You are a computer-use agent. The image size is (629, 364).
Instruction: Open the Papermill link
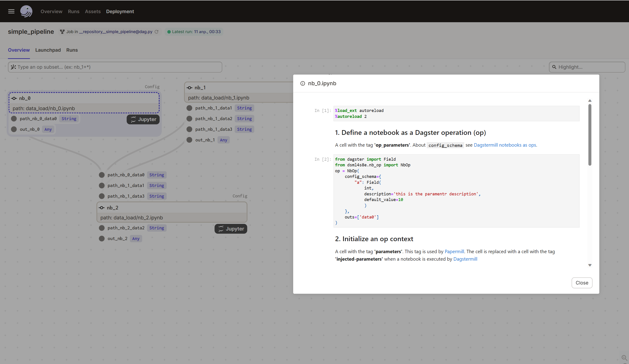click(454, 252)
